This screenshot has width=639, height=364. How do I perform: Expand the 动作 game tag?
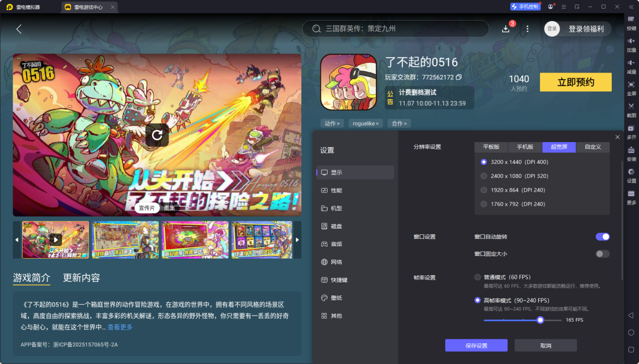click(332, 123)
